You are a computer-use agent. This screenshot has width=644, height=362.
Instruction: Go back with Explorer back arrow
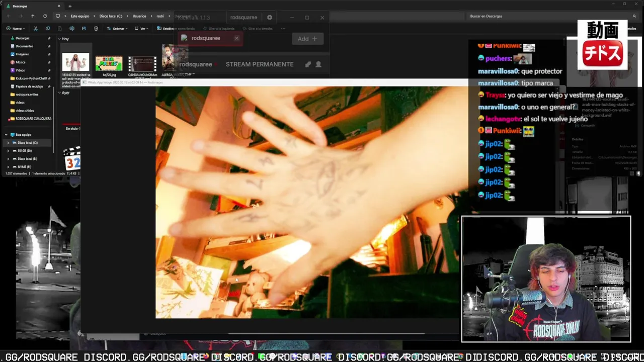click(x=9, y=16)
